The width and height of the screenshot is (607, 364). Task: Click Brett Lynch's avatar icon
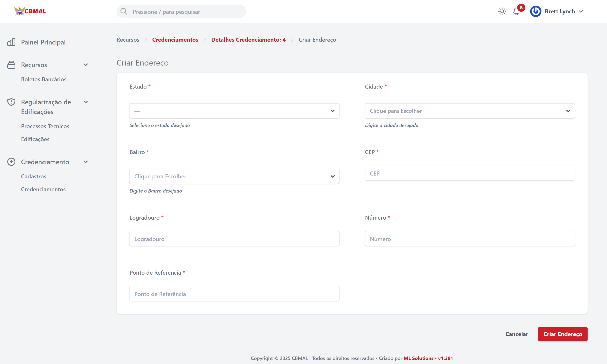point(535,12)
